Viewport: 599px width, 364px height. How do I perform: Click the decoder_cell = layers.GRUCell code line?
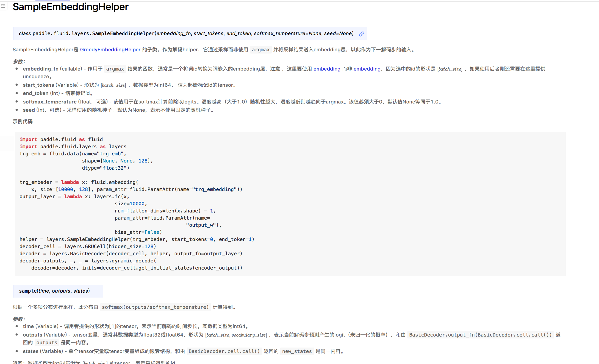click(x=88, y=247)
